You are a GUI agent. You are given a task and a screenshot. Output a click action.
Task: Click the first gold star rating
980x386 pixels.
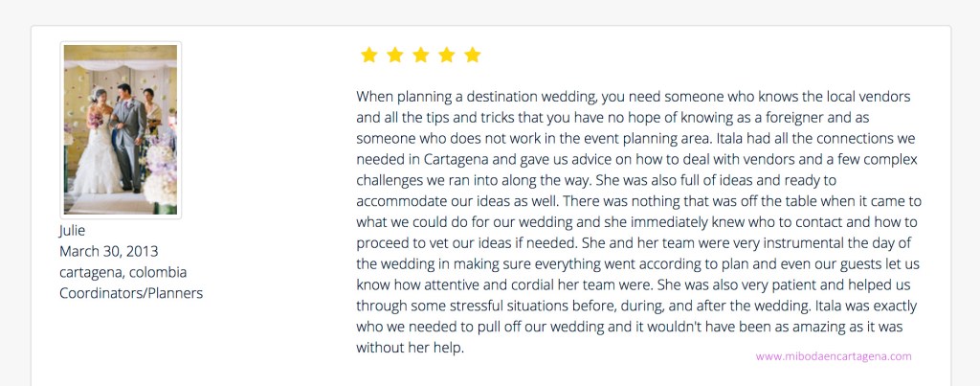tap(368, 56)
